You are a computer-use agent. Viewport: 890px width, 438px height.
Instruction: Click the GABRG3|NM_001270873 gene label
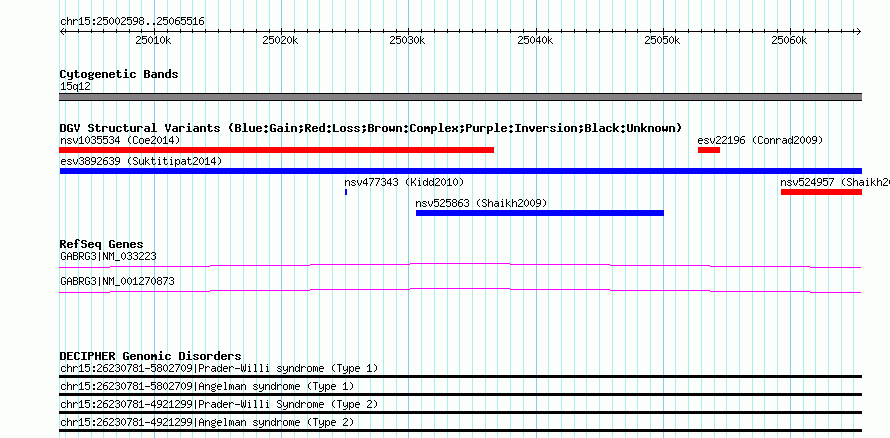(117, 281)
